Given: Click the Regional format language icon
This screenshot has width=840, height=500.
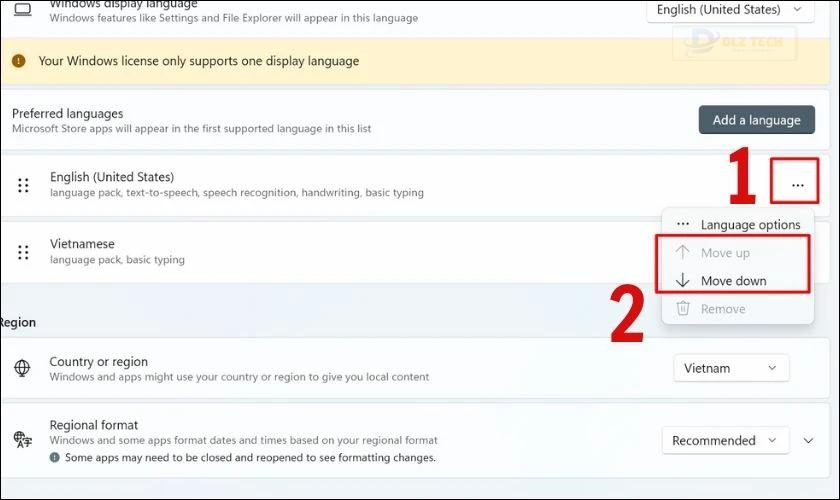Looking at the screenshot, I should [22, 439].
